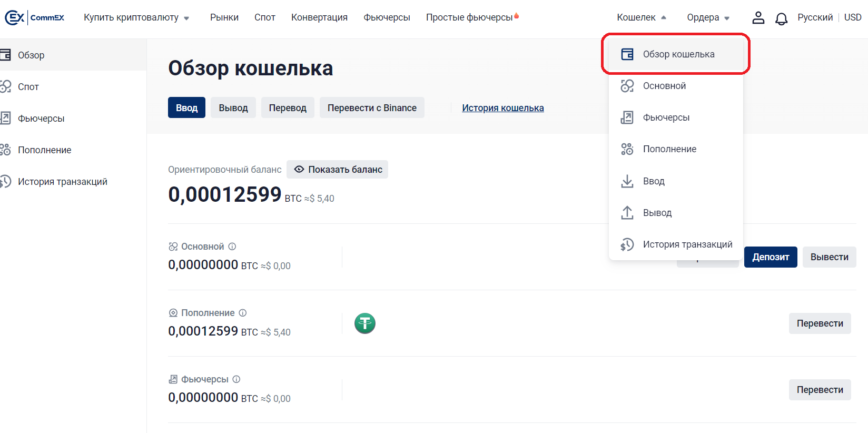Click info icon next to Основной
This screenshot has height=433, width=868.
[x=232, y=247]
